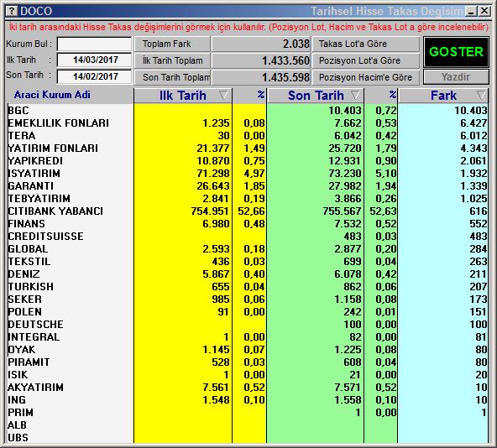This screenshot has width=497, height=448.
Task: Sort by Ilk Tarih column arrow
Action: (223, 95)
